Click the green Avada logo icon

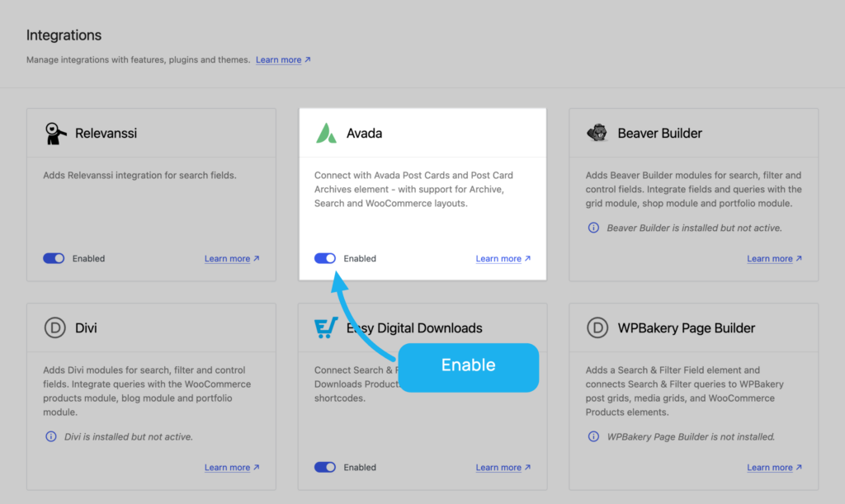click(x=326, y=133)
